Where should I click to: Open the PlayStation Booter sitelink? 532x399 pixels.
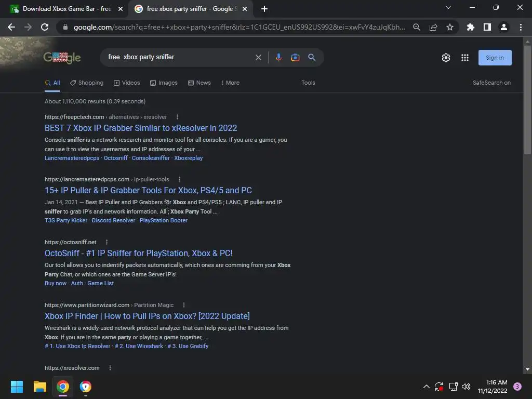(x=164, y=220)
